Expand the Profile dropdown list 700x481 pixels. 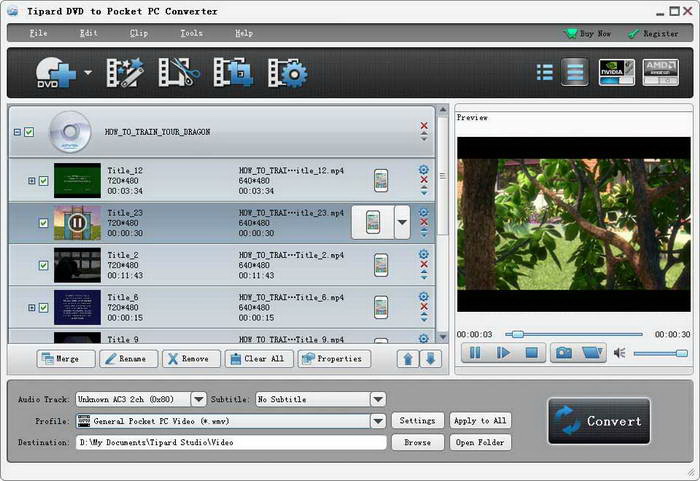pyautogui.click(x=378, y=421)
